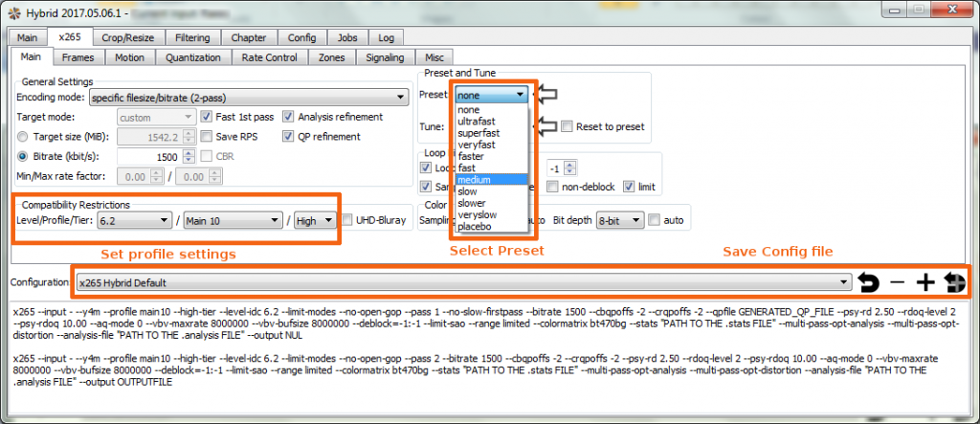This screenshot has width=980, height=424.
Task: Switch to the Quantization sub-tab
Action: [193, 57]
